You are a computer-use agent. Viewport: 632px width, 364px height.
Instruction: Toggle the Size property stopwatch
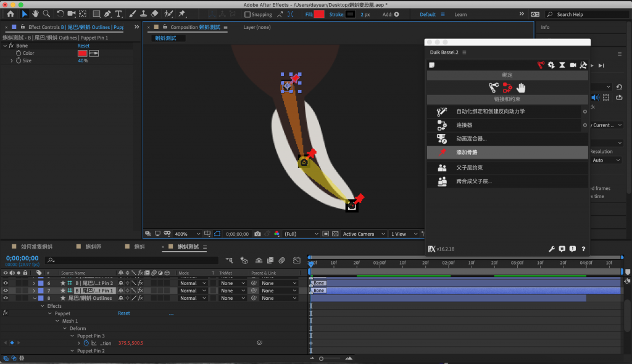[19, 60]
